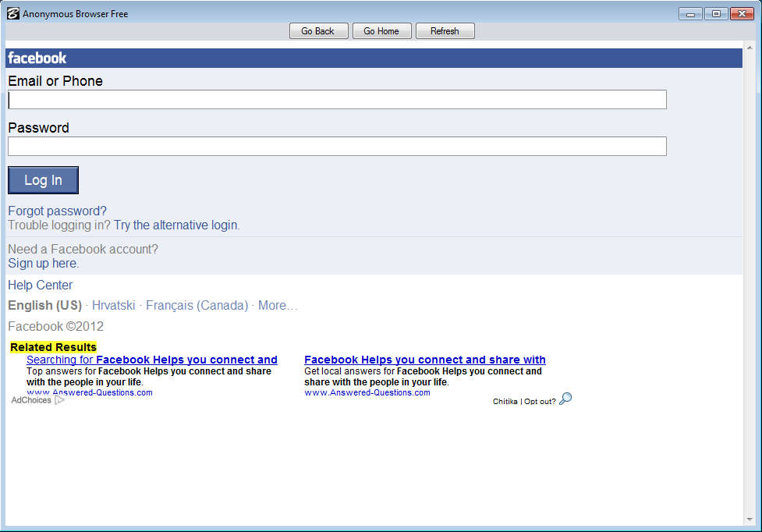Click the Log In button
This screenshot has width=762, height=532.
(x=43, y=180)
